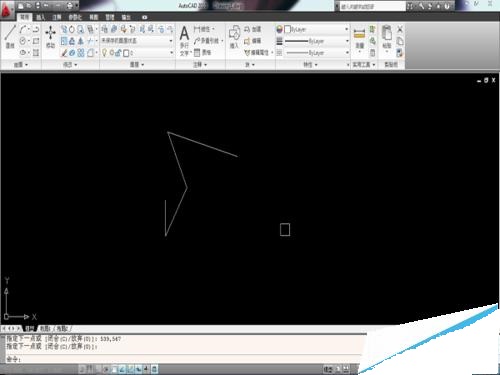Switch to the Home (常用) ribbon tab
Viewport: 500px width, 375px height.
(x=24, y=17)
